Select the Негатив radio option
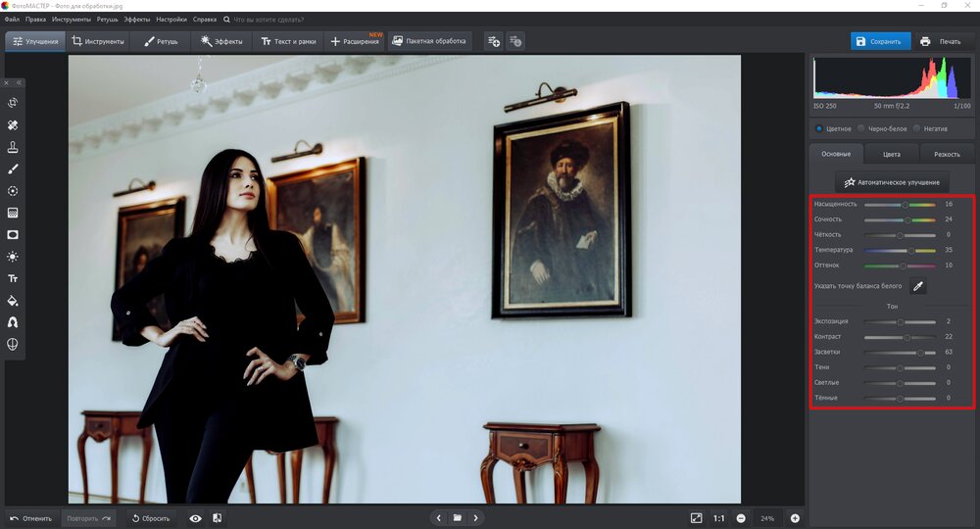980x529 pixels. [x=916, y=128]
